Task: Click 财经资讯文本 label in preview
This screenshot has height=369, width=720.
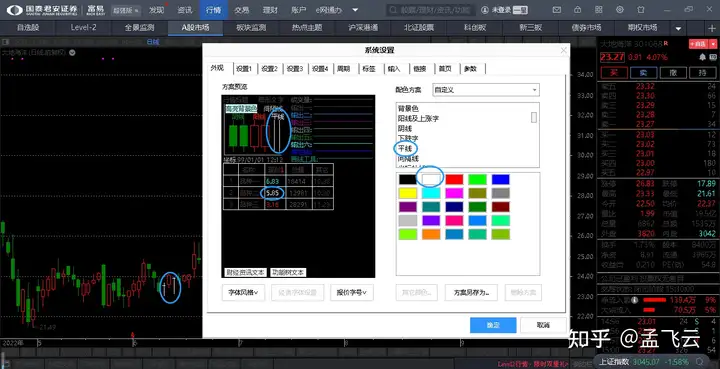Action: point(245,272)
